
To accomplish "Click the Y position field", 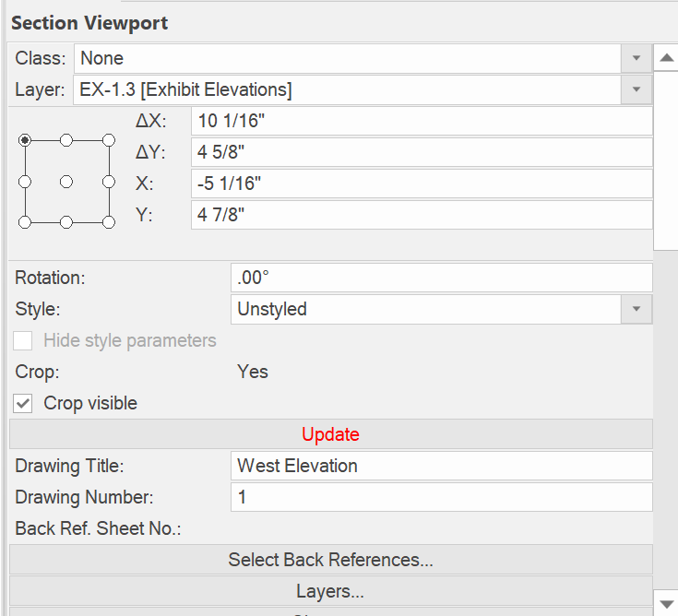I will pyautogui.click(x=422, y=215).
